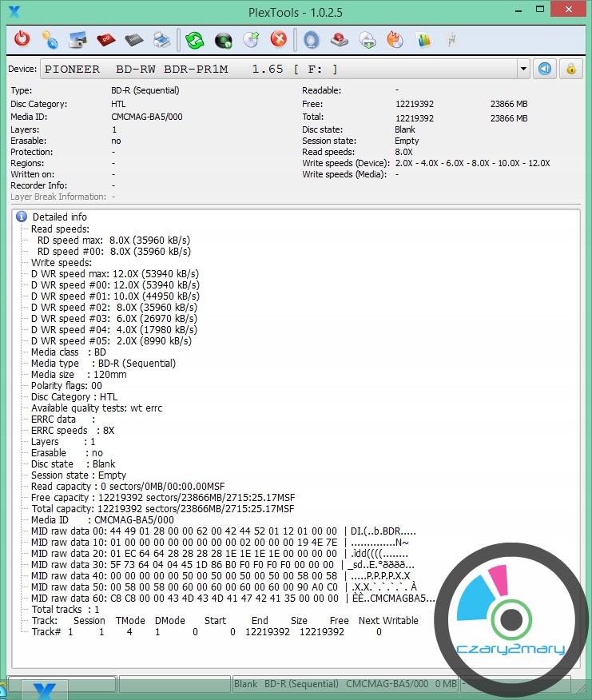
Task: Click the printer icon in toolbar
Action: tap(161, 38)
